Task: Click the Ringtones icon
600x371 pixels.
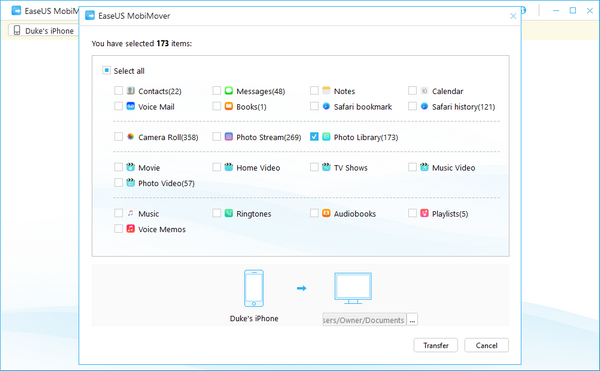Action: click(228, 213)
